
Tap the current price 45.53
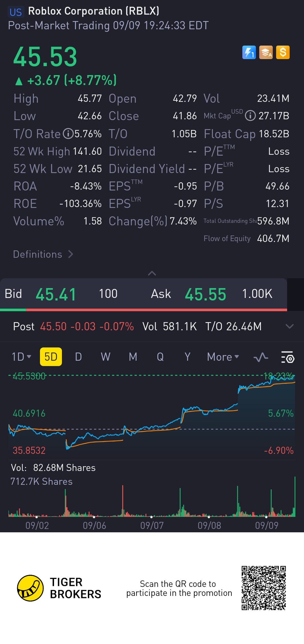45,57
